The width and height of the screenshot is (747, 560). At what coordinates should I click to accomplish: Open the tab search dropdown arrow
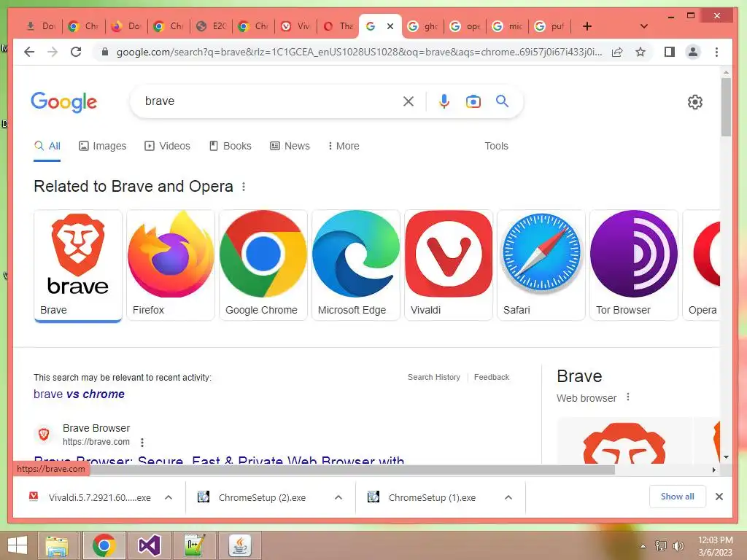[x=643, y=26]
